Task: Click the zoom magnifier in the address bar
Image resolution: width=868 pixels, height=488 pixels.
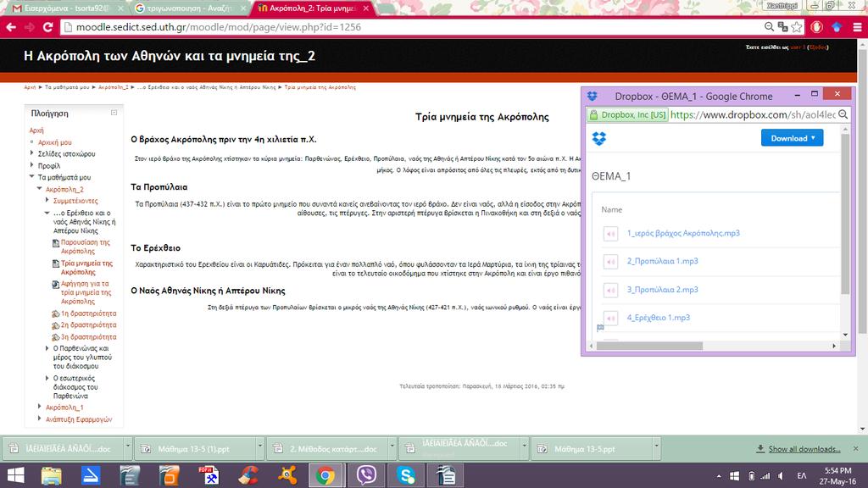Action: 769,26
